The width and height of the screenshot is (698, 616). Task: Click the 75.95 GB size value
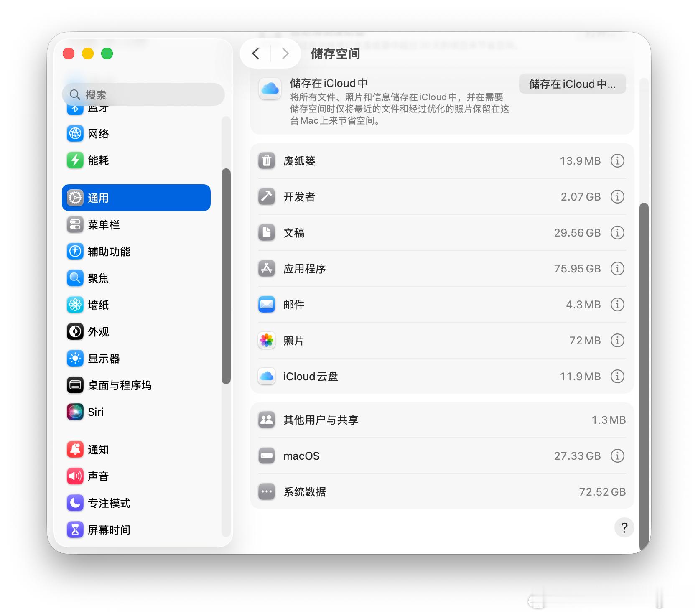click(577, 269)
